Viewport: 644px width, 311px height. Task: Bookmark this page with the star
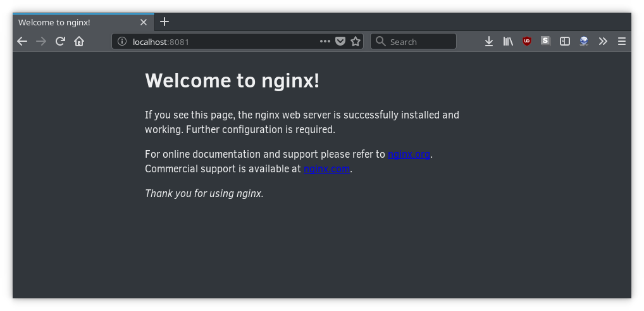coord(356,41)
